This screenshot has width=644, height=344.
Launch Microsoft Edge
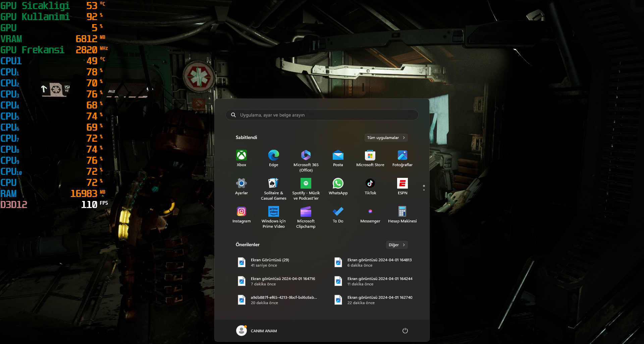274,158
